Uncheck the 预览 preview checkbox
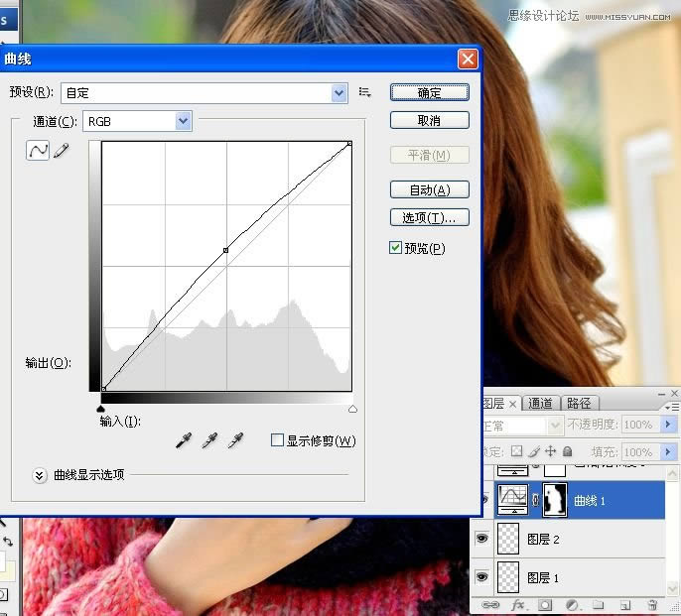 (x=396, y=248)
